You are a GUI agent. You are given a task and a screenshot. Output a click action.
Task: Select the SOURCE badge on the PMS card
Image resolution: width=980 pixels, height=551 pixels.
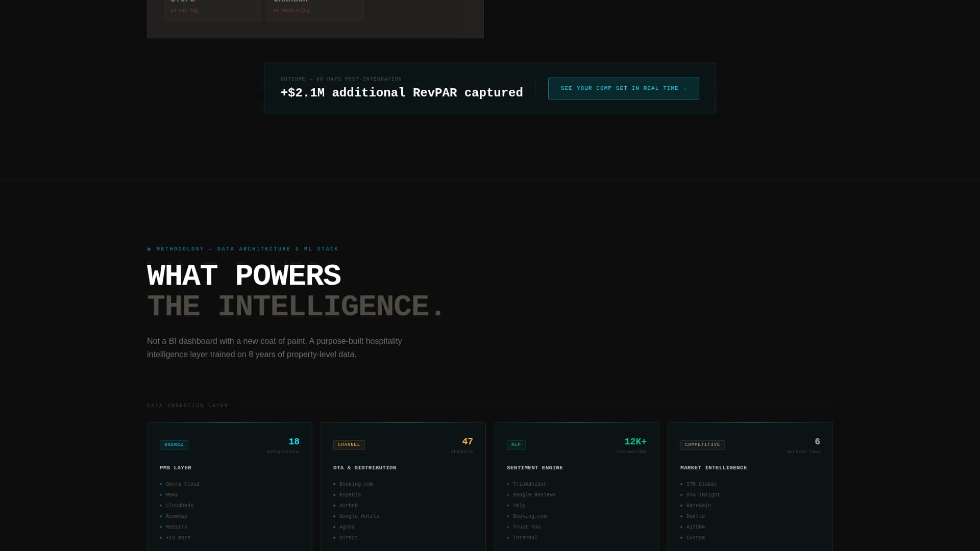174,445
